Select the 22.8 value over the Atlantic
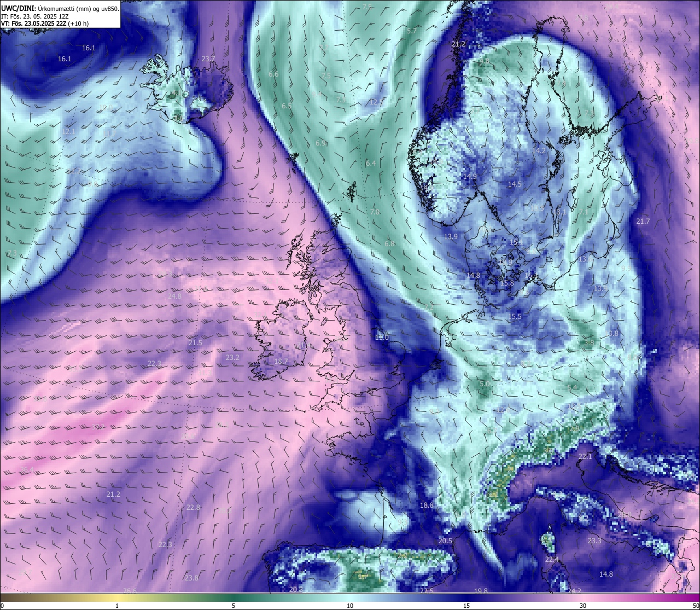The height and width of the screenshot is (610, 700). click(193, 507)
